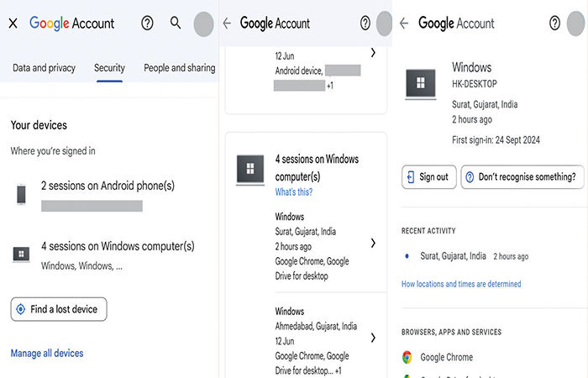The width and height of the screenshot is (588, 378).
Task: Click First sign-in: 24 Sept 2024 text
Action: click(496, 140)
